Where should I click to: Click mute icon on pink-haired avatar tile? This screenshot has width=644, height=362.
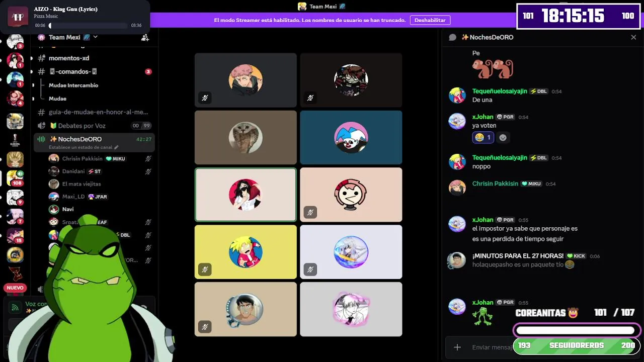pos(205,98)
